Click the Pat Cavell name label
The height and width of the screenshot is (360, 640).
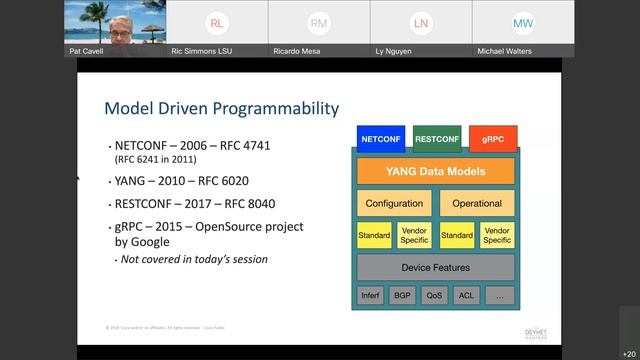[86, 51]
